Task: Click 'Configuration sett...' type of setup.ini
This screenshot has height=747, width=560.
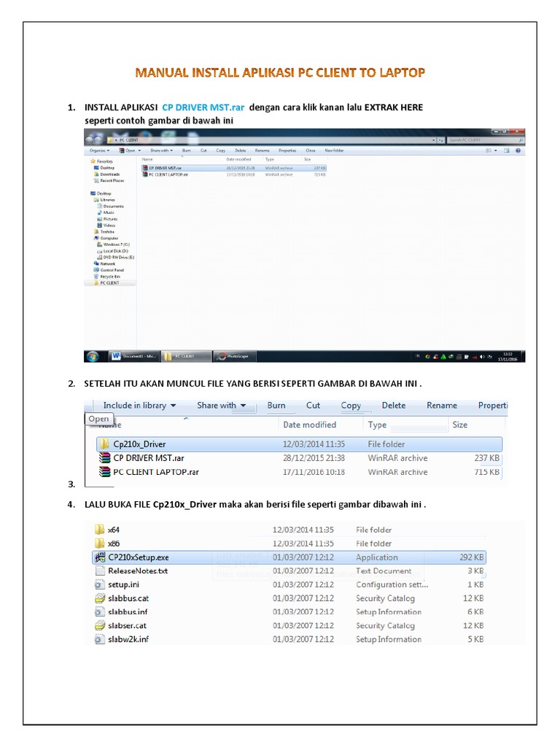Action: coord(392,584)
